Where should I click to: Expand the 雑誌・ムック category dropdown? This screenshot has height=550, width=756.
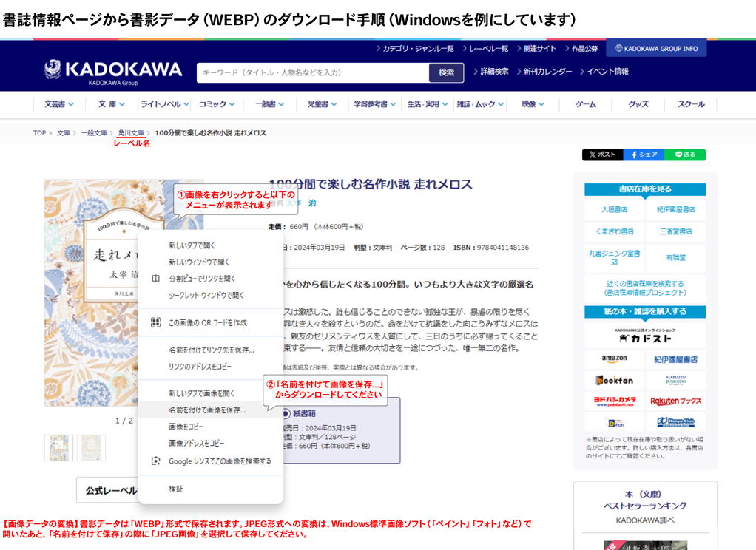(480, 104)
